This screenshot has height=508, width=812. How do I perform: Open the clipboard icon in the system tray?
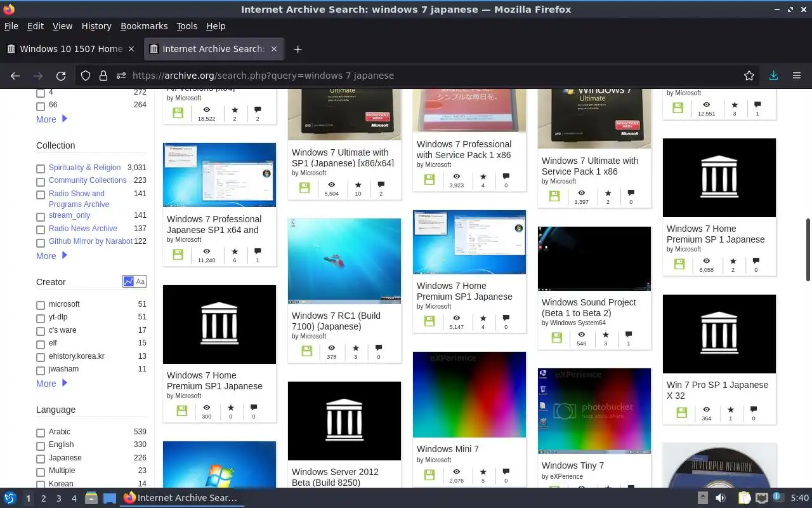(743, 498)
